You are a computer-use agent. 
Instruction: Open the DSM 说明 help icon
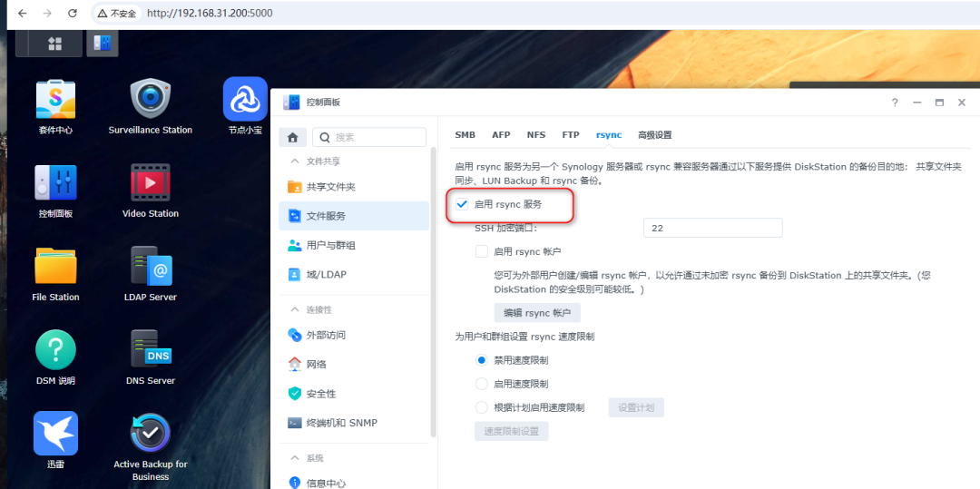pyautogui.click(x=55, y=350)
